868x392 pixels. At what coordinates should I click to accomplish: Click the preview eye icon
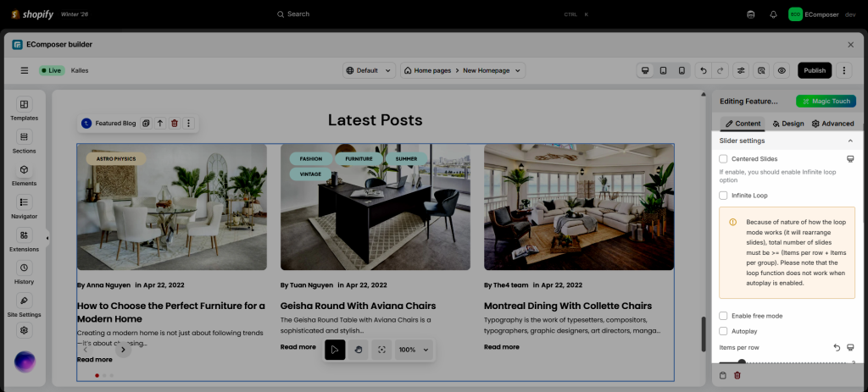point(782,70)
